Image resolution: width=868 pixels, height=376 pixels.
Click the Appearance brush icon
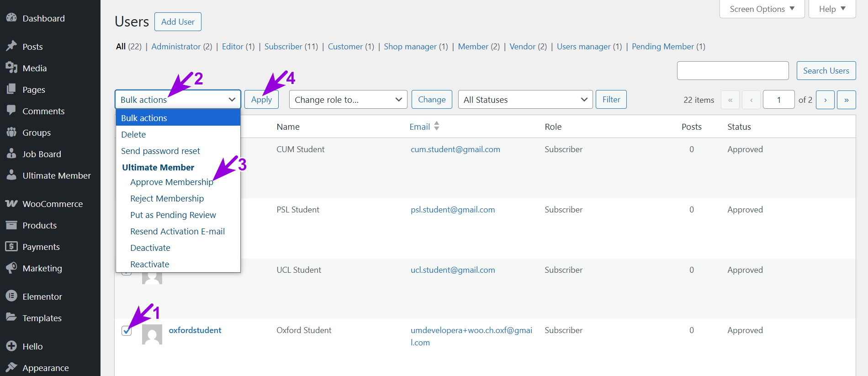coord(11,367)
